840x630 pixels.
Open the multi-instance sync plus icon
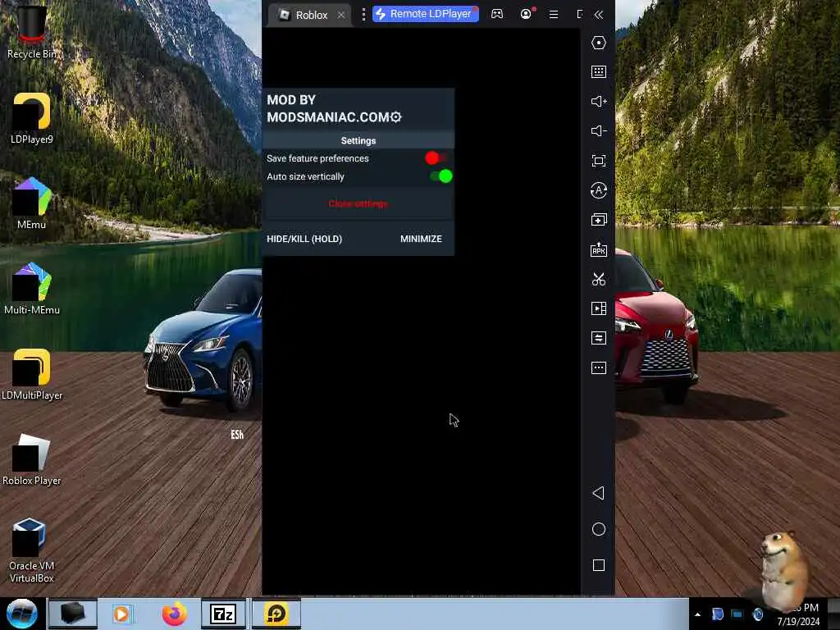click(x=598, y=220)
